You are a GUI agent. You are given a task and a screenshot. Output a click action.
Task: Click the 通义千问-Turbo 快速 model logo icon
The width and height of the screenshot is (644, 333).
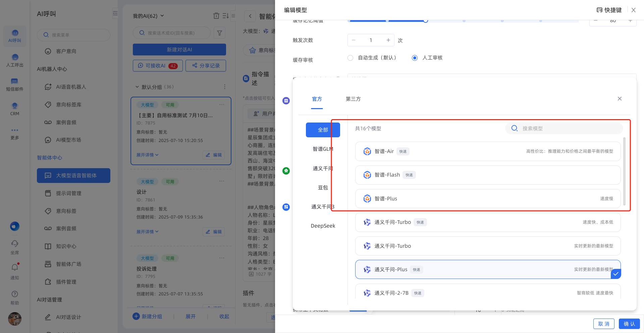pyautogui.click(x=367, y=222)
